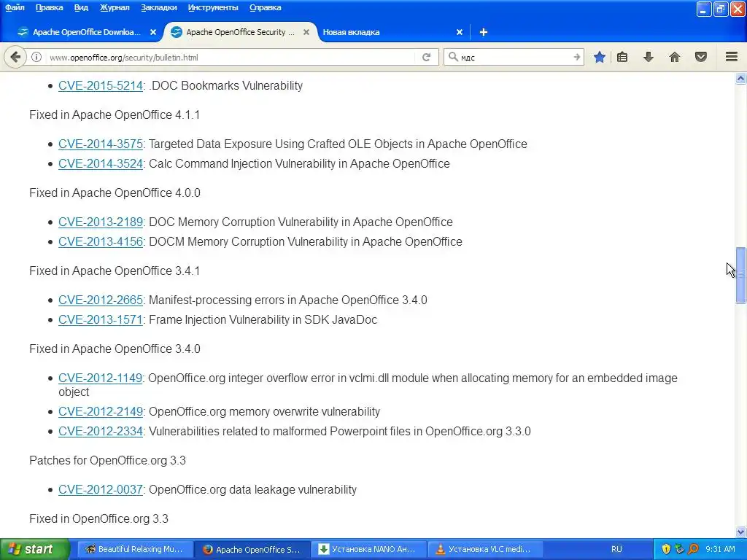
Task: Open CVE-2012-2149 link
Action: pyautogui.click(x=101, y=411)
